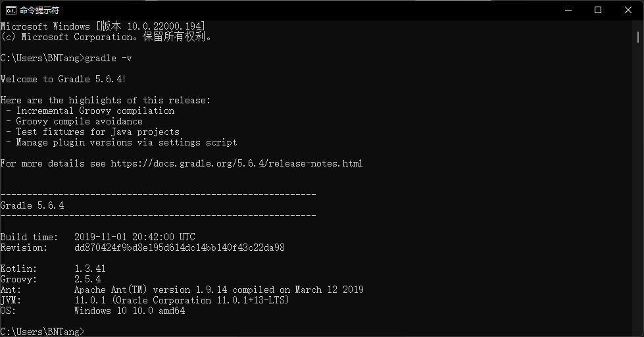Click the docs.gradle.org release-notes URL
This screenshot has width=644, height=337.
coord(237,164)
